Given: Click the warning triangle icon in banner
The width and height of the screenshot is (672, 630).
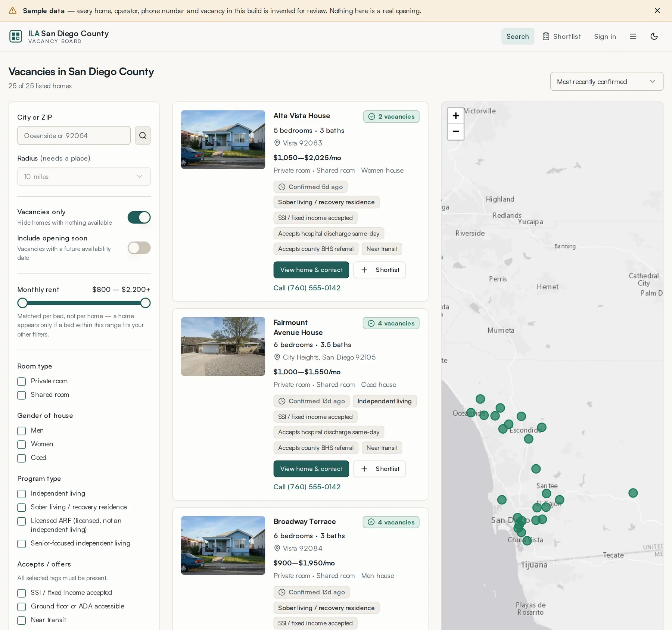Looking at the screenshot, I should click(13, 10).
